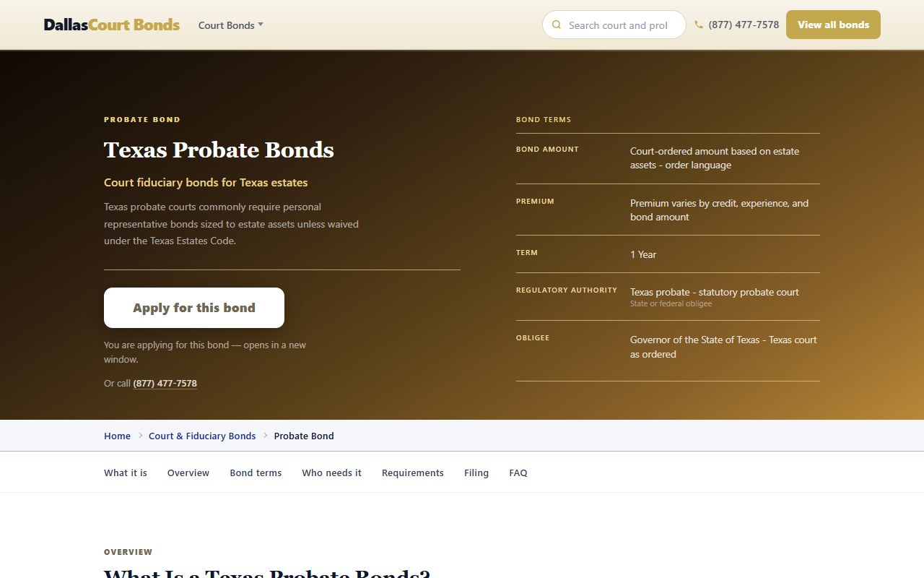Focus the Search court and probate field

click(614, 25)
